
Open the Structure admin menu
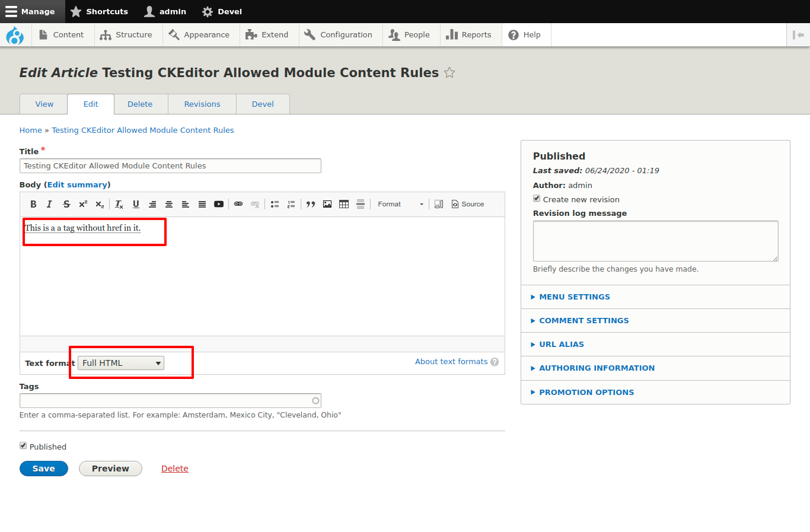click(126, 35)
